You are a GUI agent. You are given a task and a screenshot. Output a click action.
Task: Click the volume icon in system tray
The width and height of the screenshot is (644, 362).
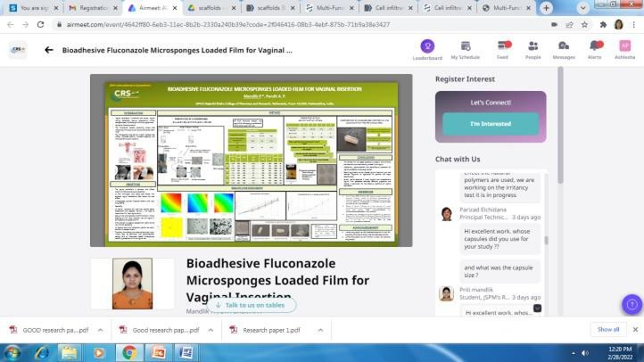tap(585, 353)
